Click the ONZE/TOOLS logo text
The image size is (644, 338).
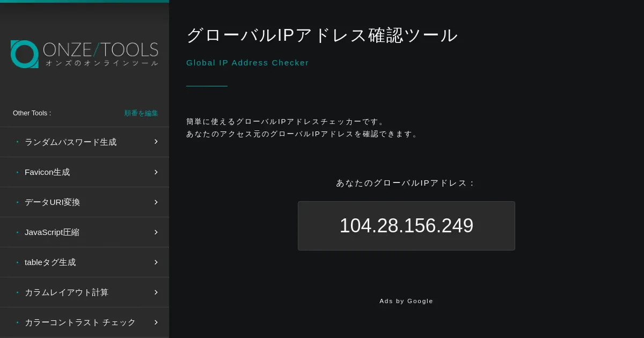click(x=100, y=50)
